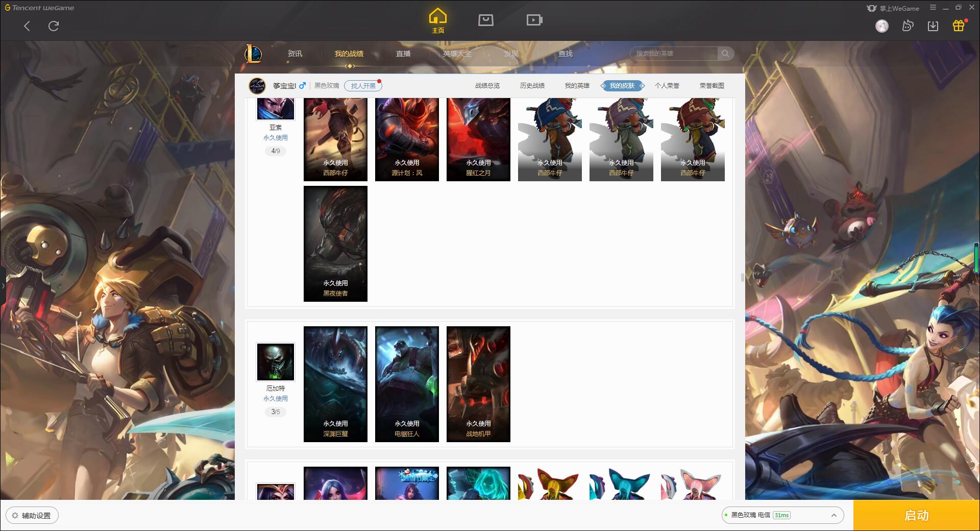
Task: Open the 黑夜使者 skin card
Action: pos(335,244)
